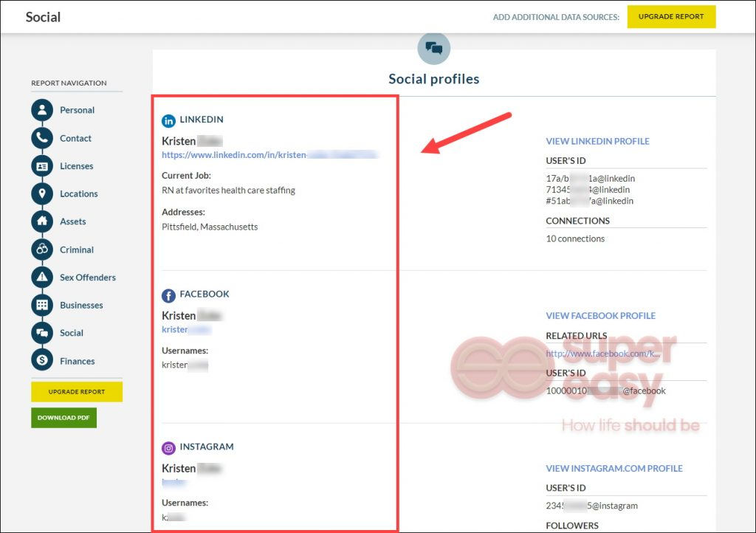Viewport: 756px width, 533px height.
Task: Click the Instagram user ID ending '@instagram'
Action: [x=591, y=506]
